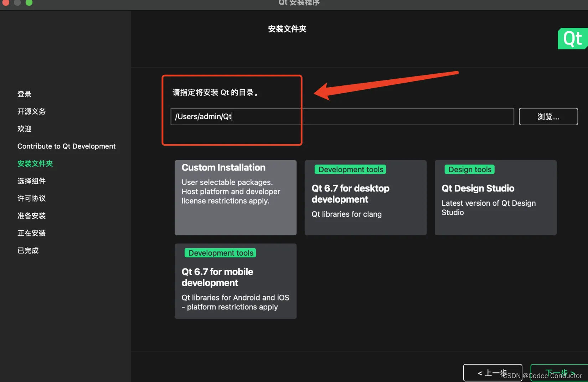Click the Design tools tag
This screenshot has height=382, width=588.
pyautogui.click(x=470, y=169)
